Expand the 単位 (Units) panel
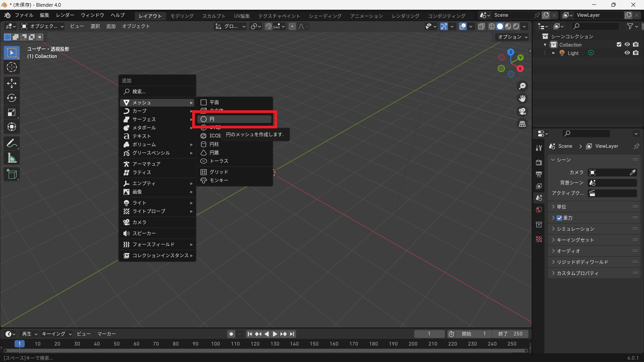The image size is (644, 362). pyautogui.click(x=561, y=207)
